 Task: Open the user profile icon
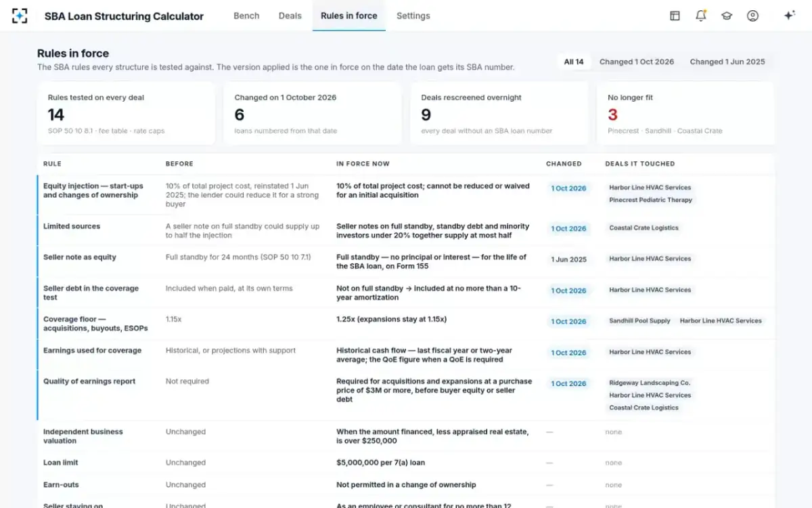(x=752, y=16)
